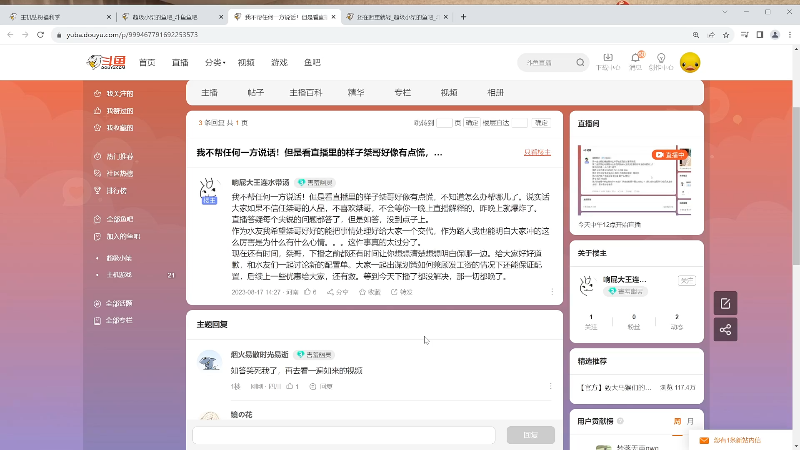Switch to the 主播 tab
This screenshot has width=800, height=450.
coord(209,92)
